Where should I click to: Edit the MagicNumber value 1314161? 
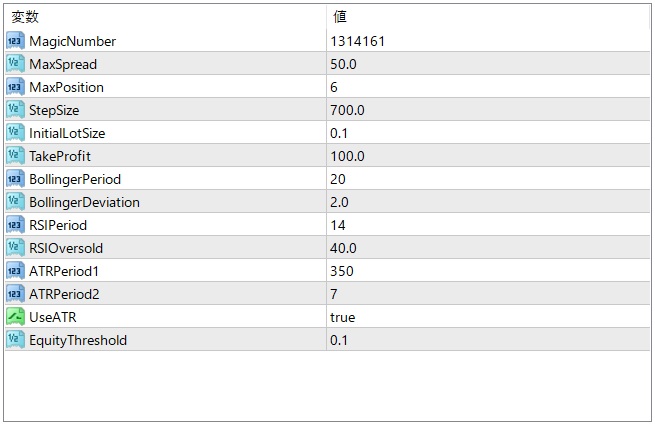(358, 41)
